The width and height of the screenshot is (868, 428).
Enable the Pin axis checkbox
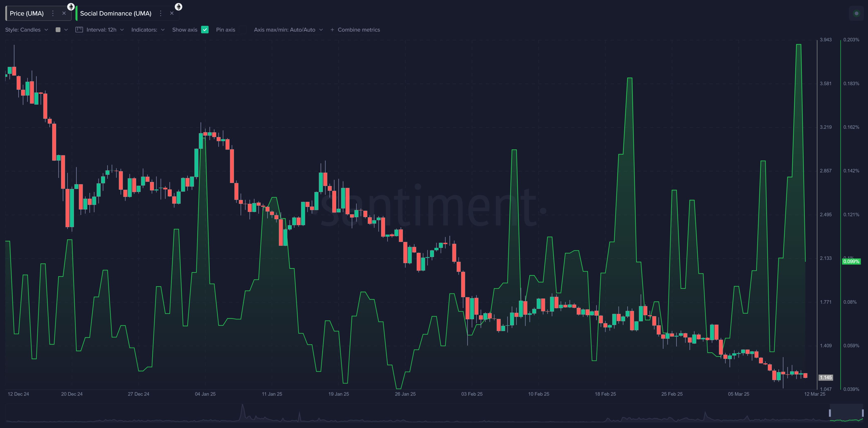coord(243,30)
